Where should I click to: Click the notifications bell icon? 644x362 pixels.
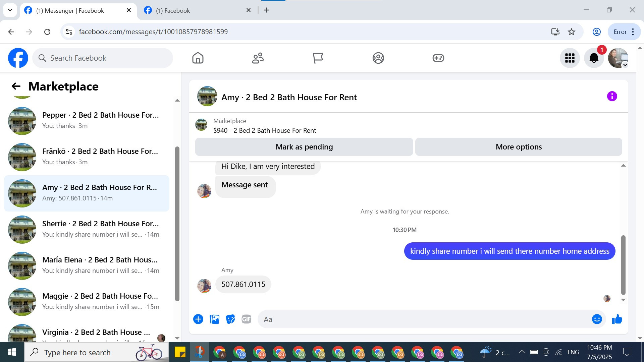tap(594, 58)
